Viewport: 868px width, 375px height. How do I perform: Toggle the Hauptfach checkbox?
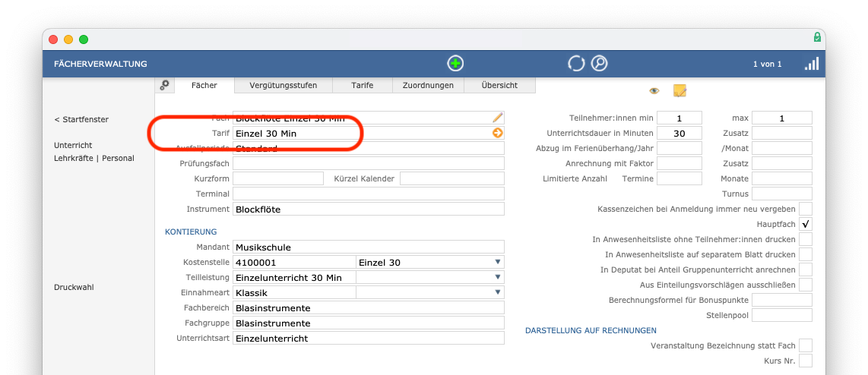(806, 224)
